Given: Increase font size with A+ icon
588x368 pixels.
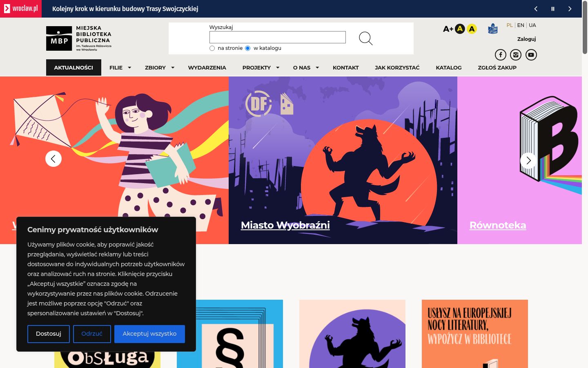Looking at the screenshot, I should pyautogui.click(x=448, y=29).
